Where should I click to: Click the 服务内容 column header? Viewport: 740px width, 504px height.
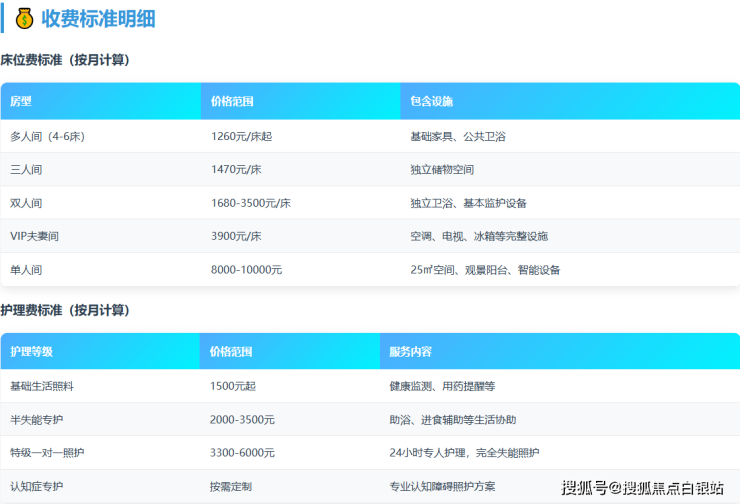pyautogui.click(x=410, y=352)
